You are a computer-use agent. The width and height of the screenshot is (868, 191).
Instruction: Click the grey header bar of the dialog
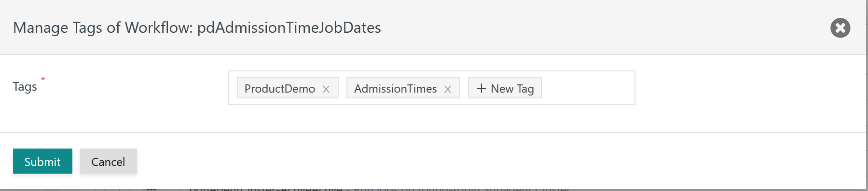(579, 27)
